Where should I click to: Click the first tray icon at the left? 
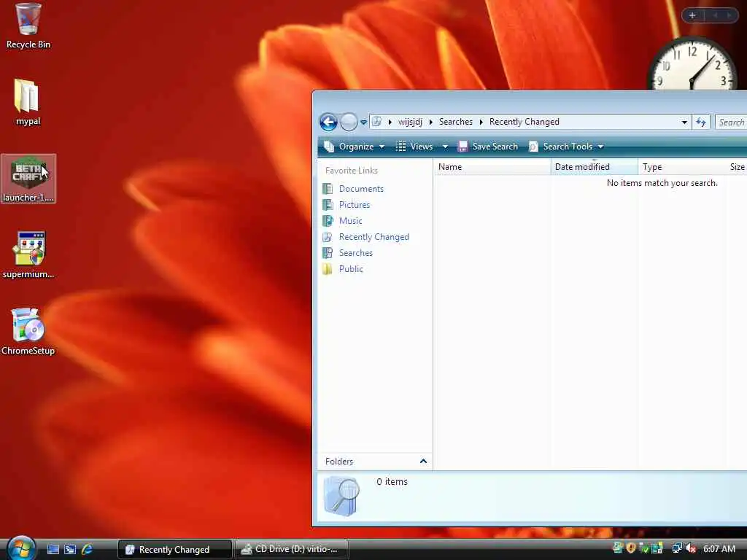point(617,548)
